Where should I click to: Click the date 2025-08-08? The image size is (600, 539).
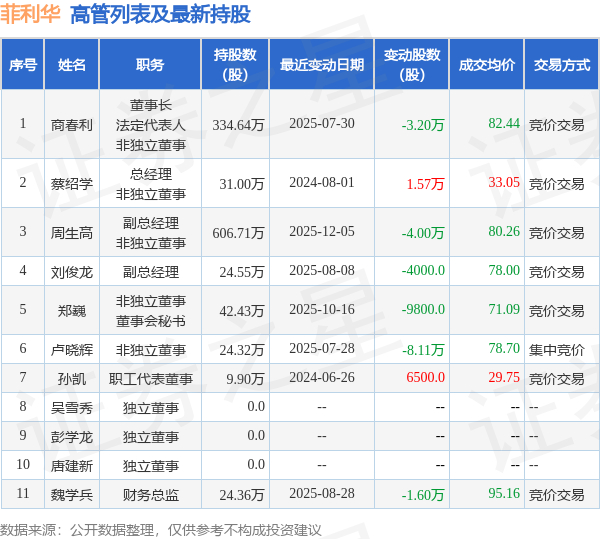click(x=322, y=270)
